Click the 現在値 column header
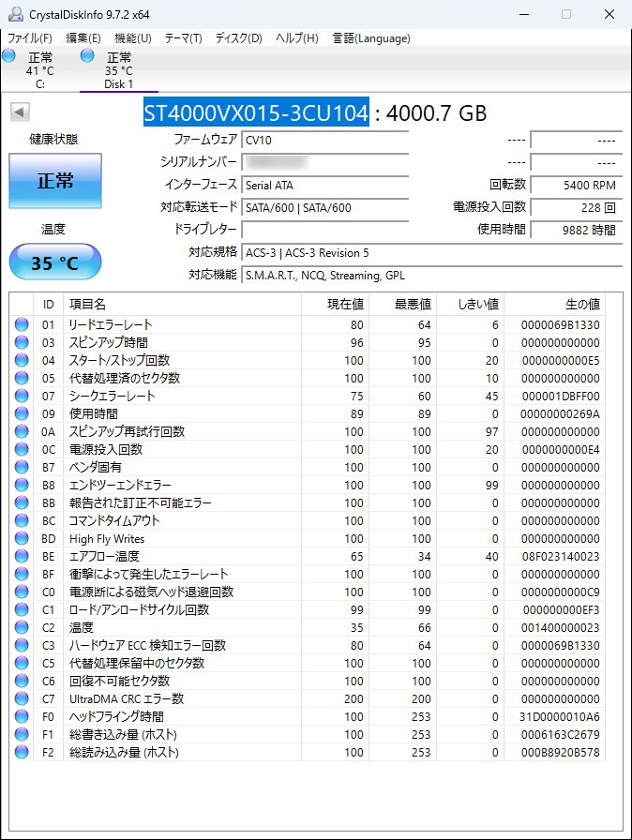This screenshot has width=632, height=840. [x=335, y=305]
